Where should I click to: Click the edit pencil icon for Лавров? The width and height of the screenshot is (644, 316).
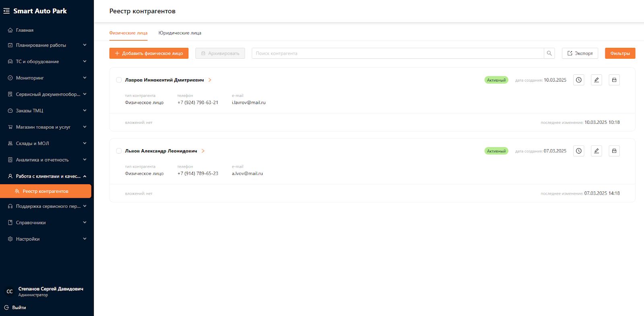click(596, 80)
